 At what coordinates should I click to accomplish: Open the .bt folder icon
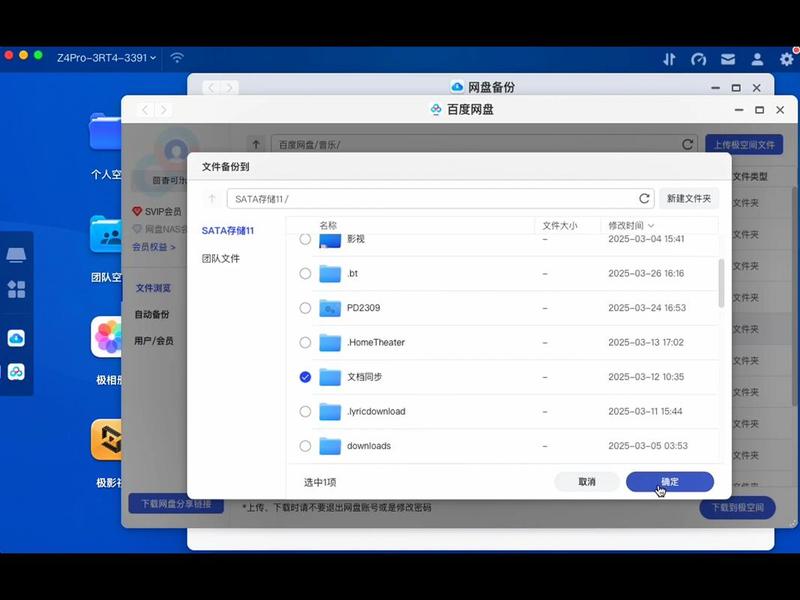[330, 273]
